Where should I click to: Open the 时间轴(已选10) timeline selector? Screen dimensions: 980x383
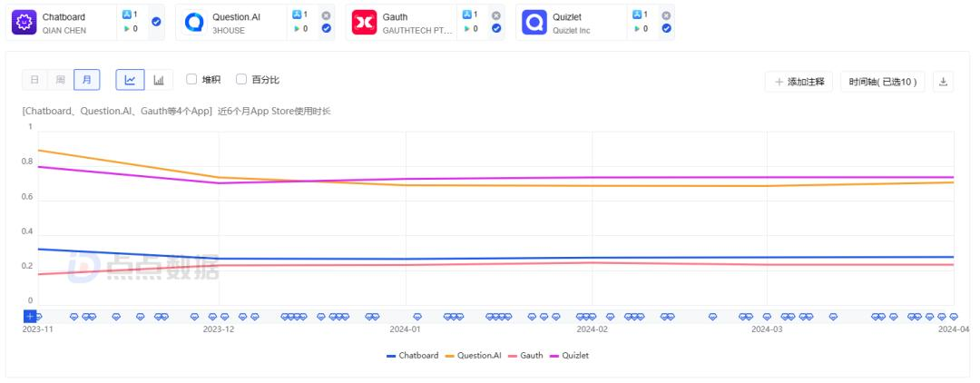click(883, 82)
